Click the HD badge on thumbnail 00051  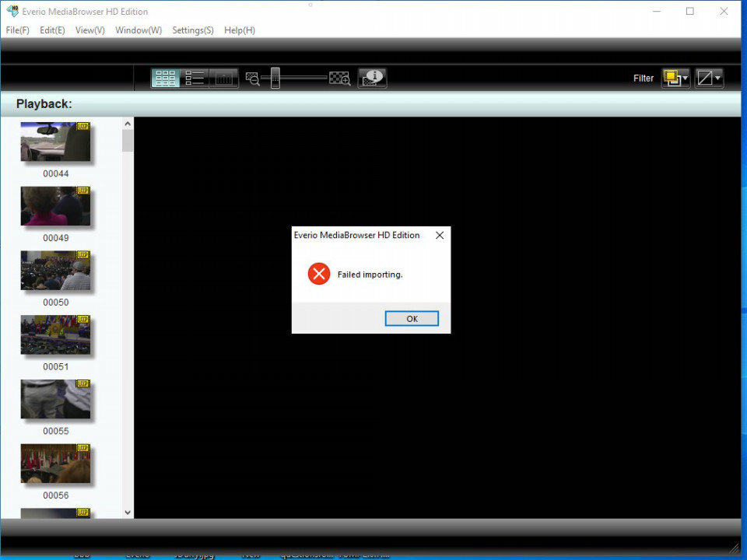click(83, 319)
